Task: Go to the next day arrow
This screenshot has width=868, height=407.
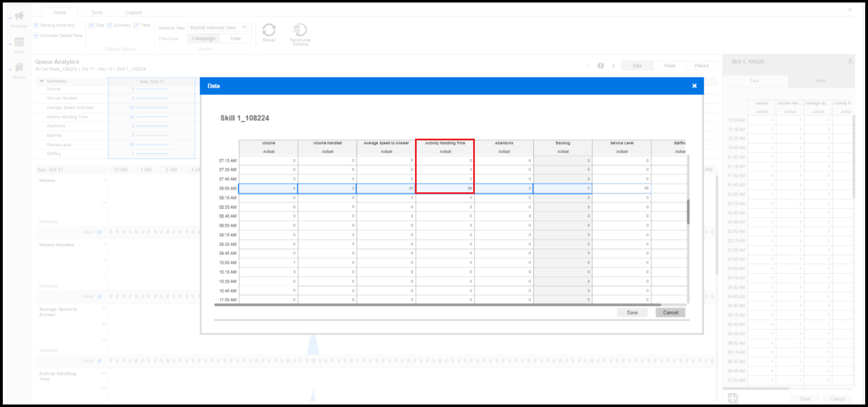Action: [613, 65]
